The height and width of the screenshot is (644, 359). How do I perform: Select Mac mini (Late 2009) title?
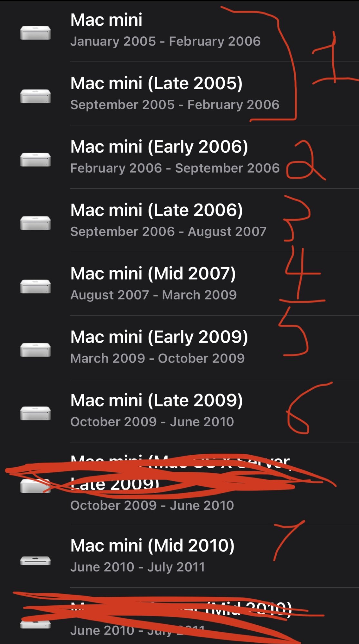pyautogui.click(x=157, y=401)
